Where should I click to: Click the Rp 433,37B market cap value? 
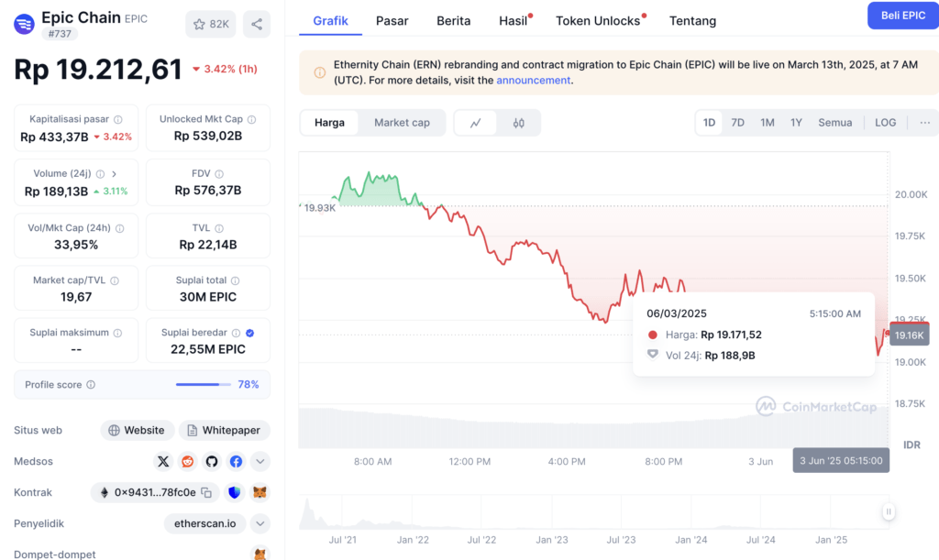(x=54, y=137)
